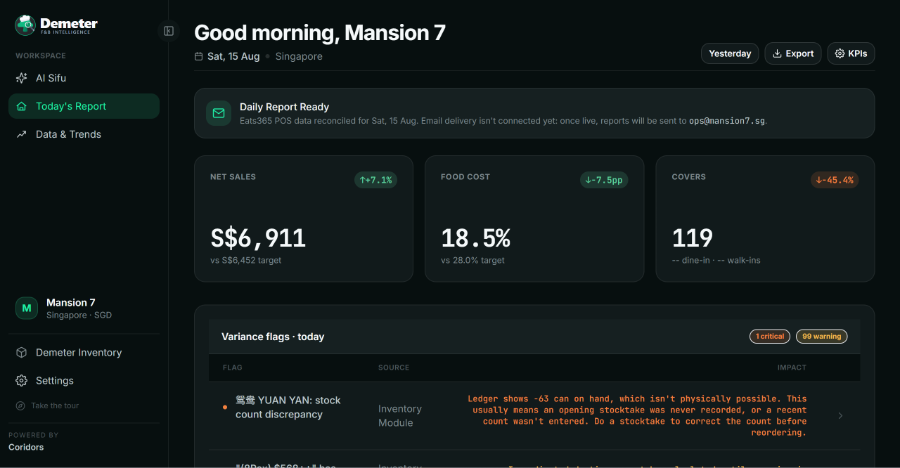The image size is (900, 468).
Task: Click the FLAG column header
Action: pyautogui.click(x=232, y=368)
